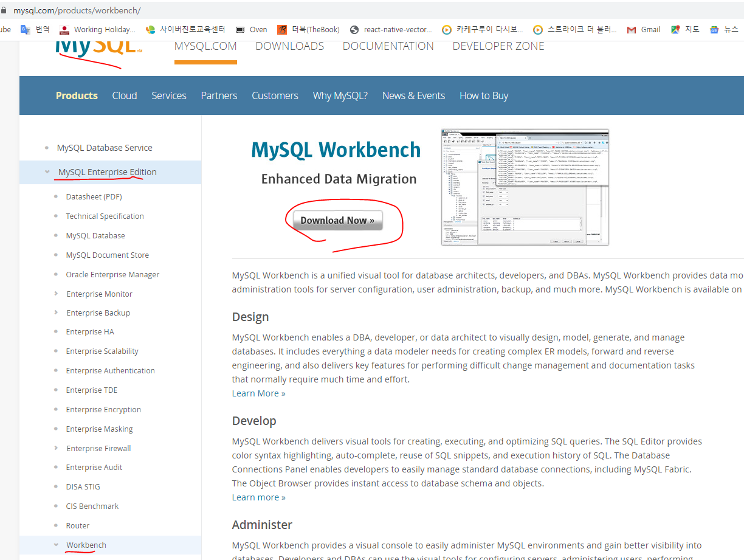
Task: Open Enterprise Encryption link
Action: 103,410
